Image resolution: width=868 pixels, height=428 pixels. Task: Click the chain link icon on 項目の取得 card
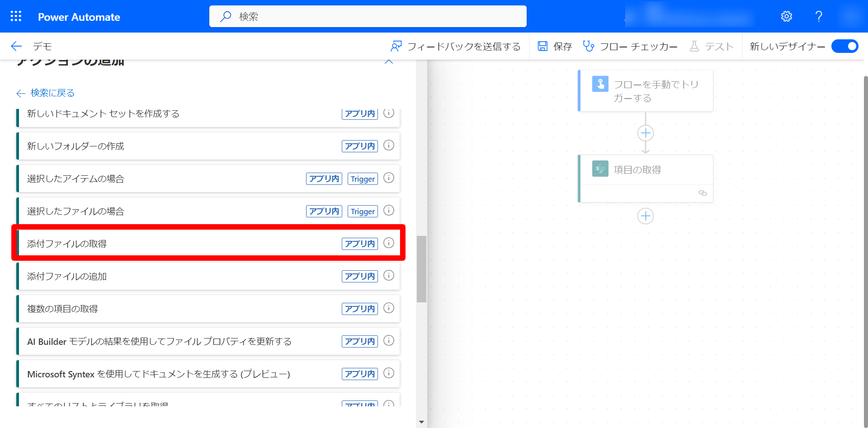[703, 193]
